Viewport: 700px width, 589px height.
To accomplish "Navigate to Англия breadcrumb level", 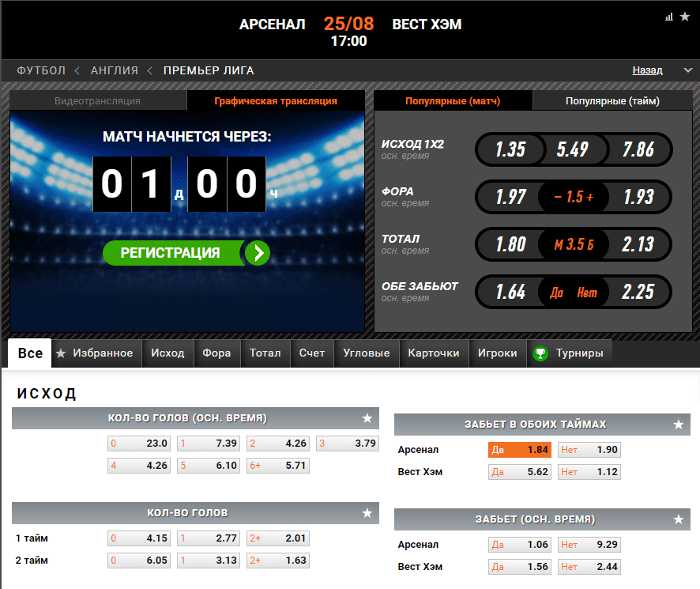I will click(x=115, y=70).
